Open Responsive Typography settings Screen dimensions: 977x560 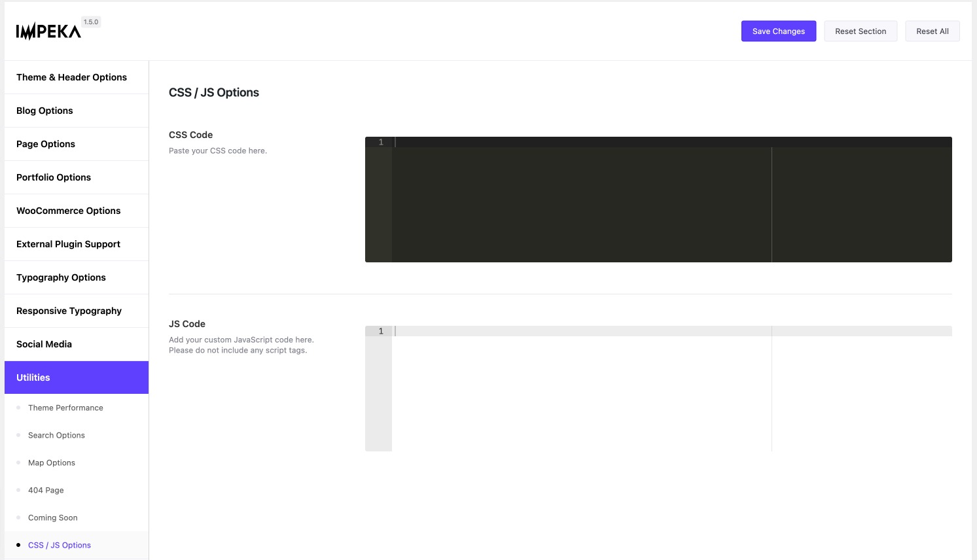click(69, 311)
